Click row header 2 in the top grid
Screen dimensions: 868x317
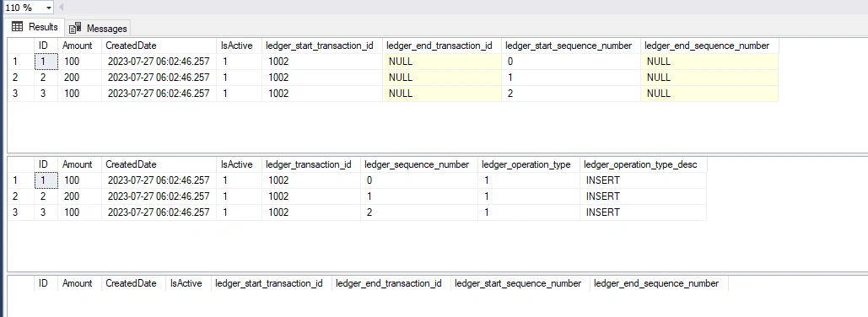point(20,78)
